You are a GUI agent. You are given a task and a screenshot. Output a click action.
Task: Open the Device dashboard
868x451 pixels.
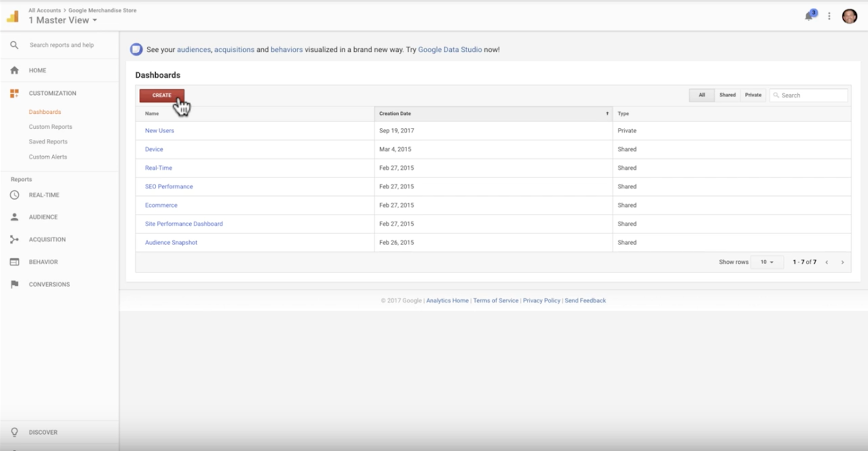point(154,149)
